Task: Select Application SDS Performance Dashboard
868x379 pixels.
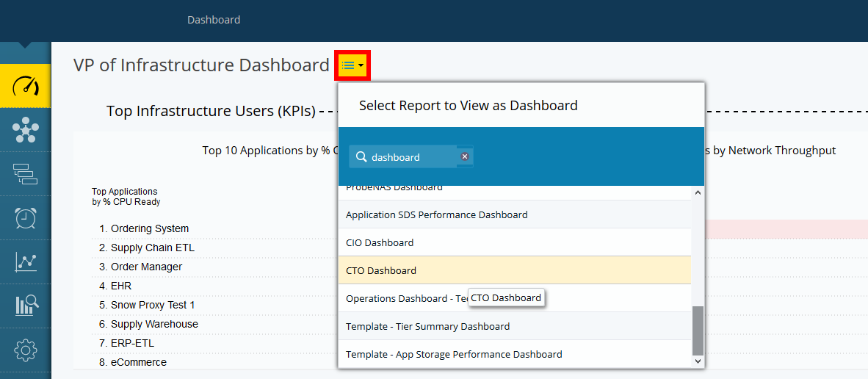Action: click(x=515, y=214)
